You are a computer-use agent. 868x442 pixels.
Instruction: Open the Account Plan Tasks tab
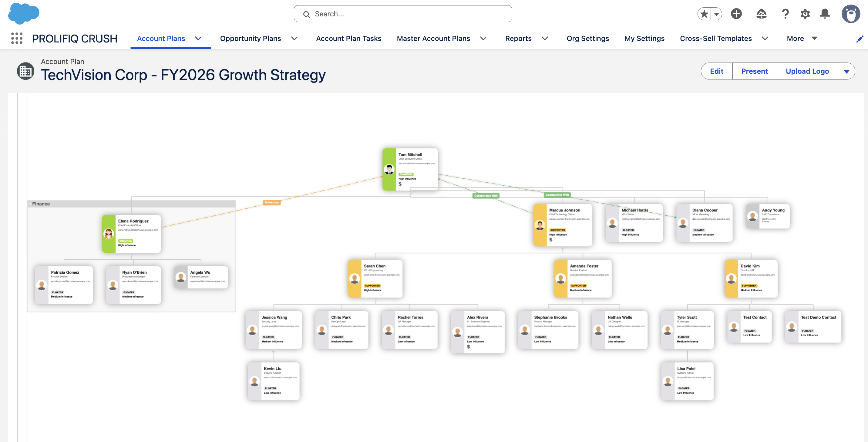[349, 39]
